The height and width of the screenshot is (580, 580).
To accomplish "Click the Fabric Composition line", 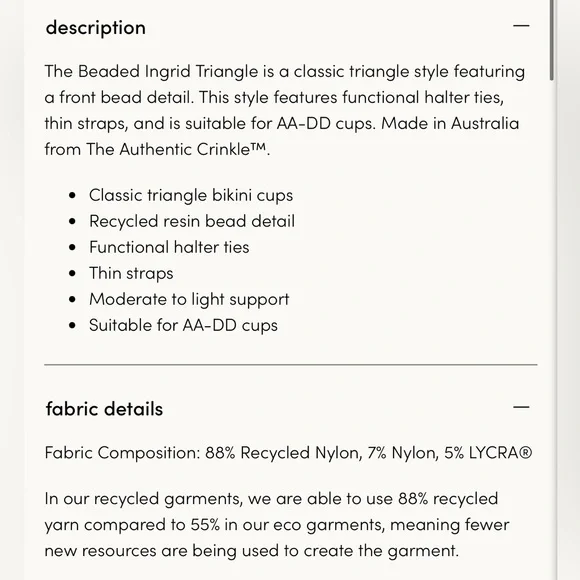I will pyautogui.click(x=288, y=453).
